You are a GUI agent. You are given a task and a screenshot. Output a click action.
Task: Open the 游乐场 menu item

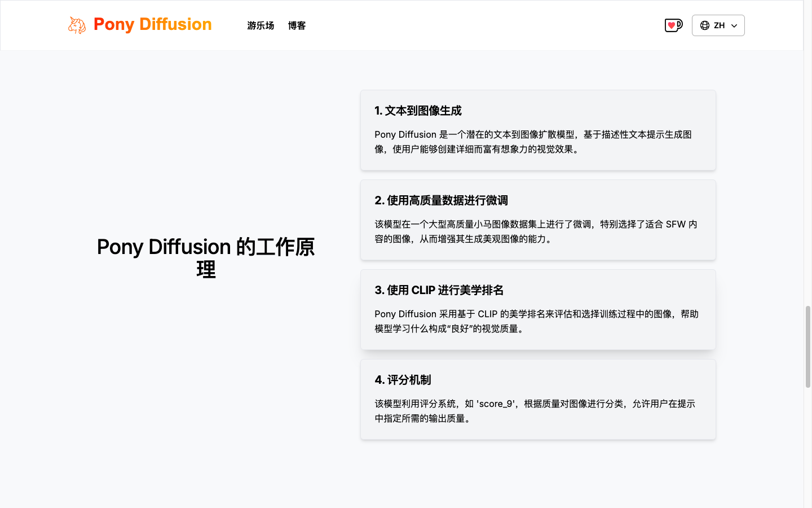(261, 25)
